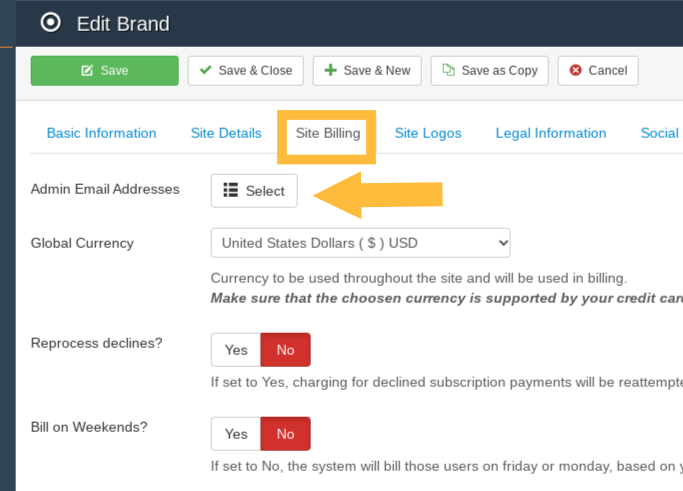
Task: Click the Save button's edit icon
Action: (87, 71)
